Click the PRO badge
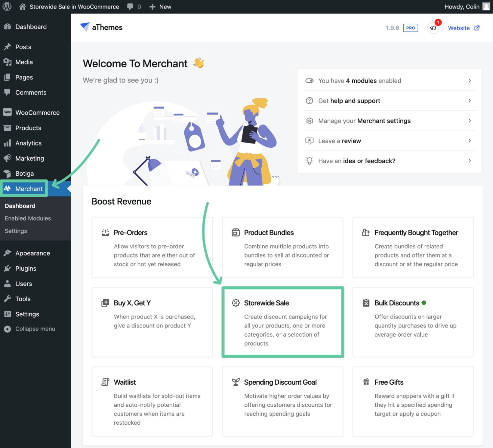493x448 pixels. 411,28
